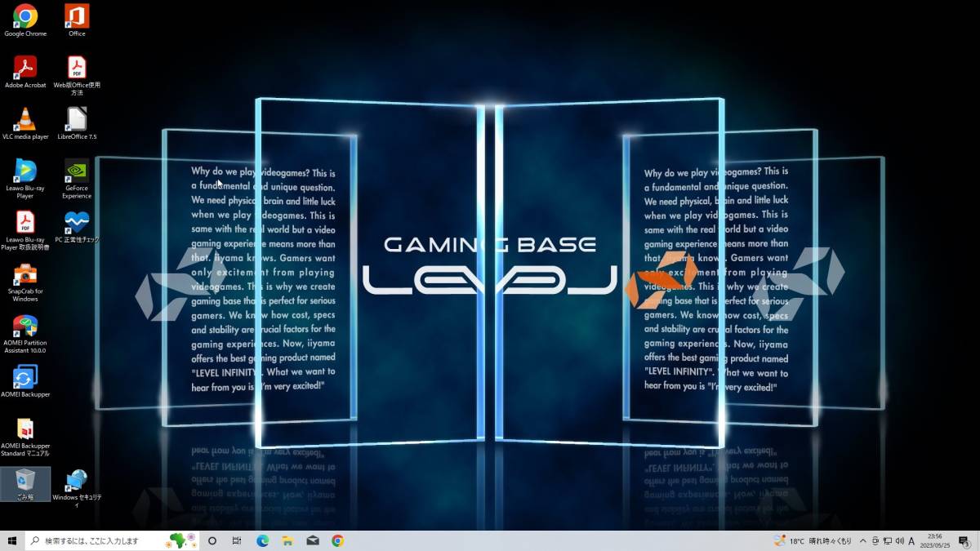Open Cortana circle button on taskbar
The image size is (980, 551).
pos(212,540)
